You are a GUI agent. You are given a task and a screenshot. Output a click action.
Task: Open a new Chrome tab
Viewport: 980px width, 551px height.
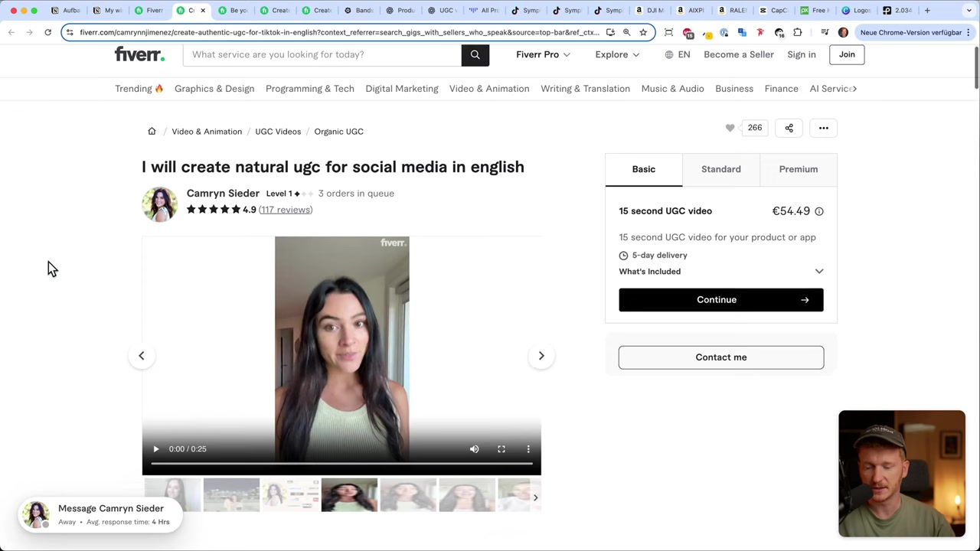[x=927, y=11]
